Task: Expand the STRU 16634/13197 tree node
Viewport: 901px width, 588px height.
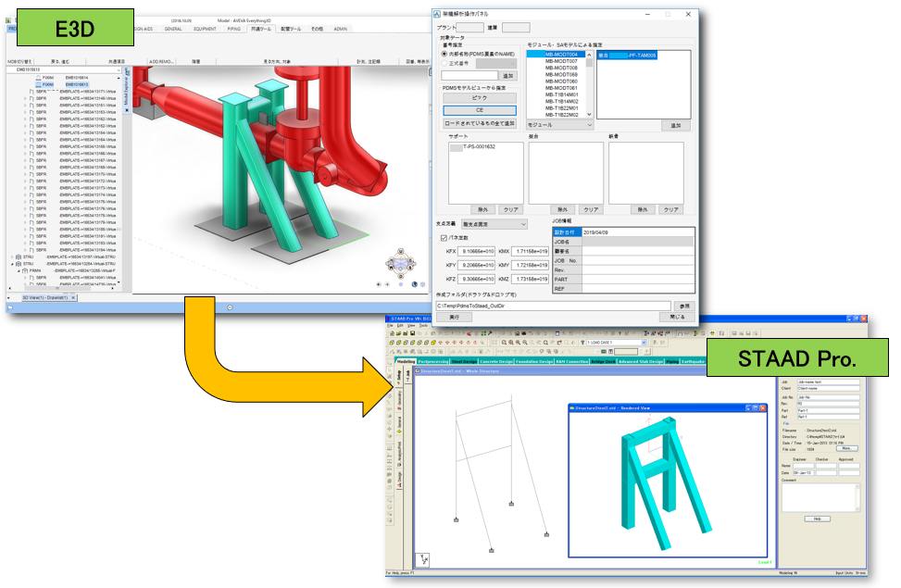Action: [x=12, y=256]
